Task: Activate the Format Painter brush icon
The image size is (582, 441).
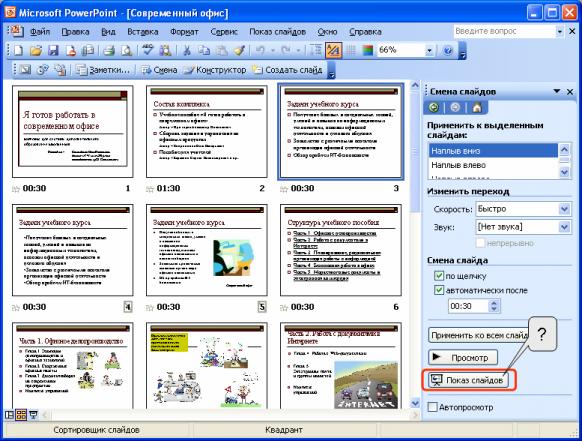Action: [239, 50]
